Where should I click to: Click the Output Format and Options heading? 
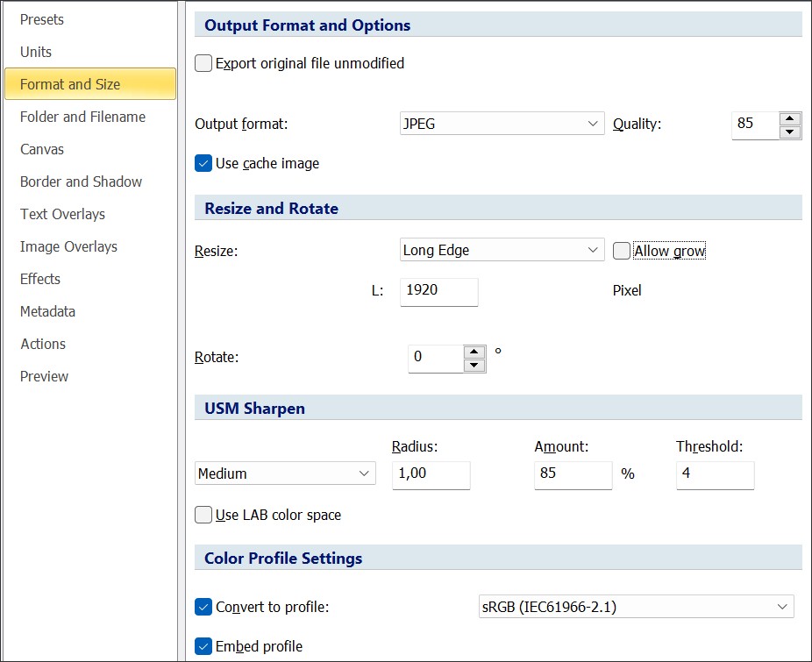coord(307,25)
